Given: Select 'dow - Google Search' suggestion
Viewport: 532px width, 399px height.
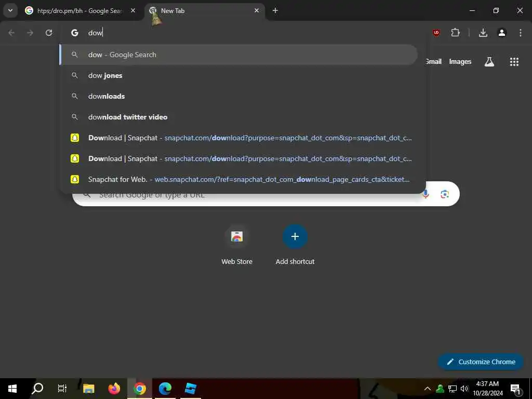Looking at the screenshot, I should [238, 55].
